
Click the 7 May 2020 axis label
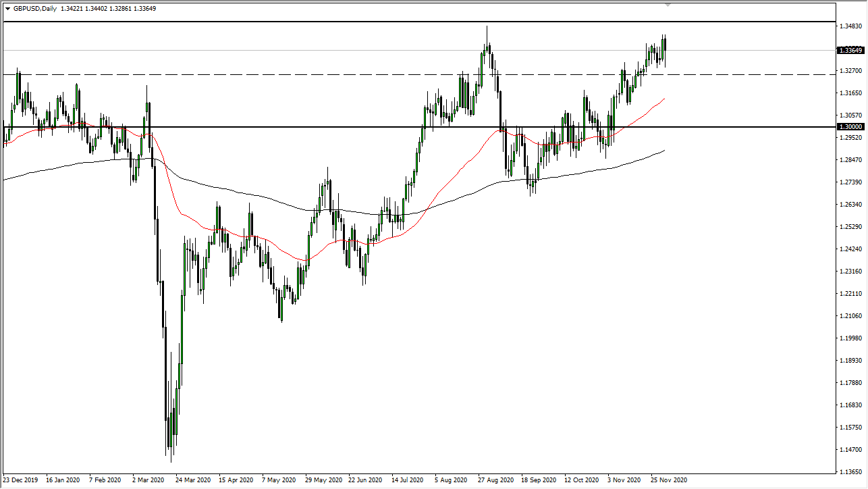[x=279, y=480]
